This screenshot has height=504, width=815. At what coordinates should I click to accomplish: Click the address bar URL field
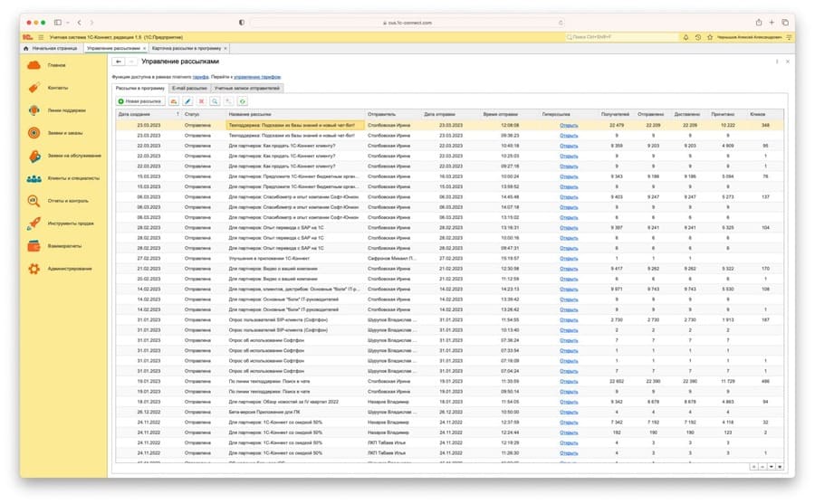407,23
